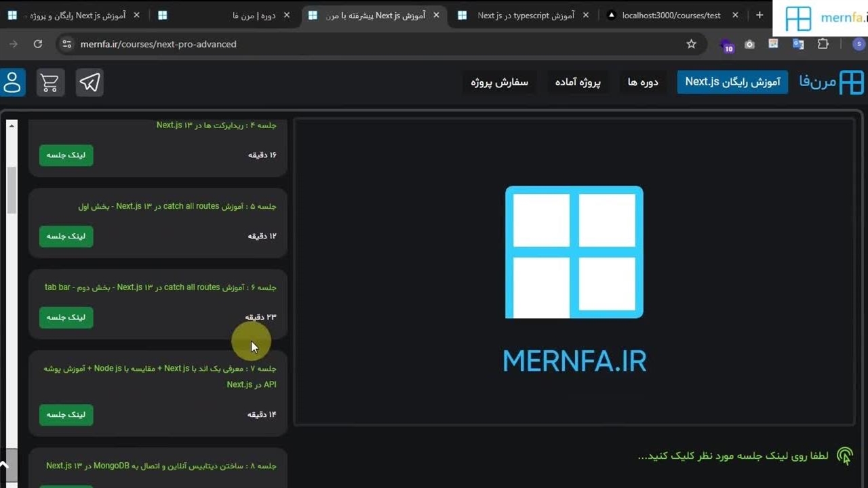Bookmark this page with the star icon
Image resolution: width=868 pixels, height=488 pixels.
pyautogui.click(x=691, y=44)
